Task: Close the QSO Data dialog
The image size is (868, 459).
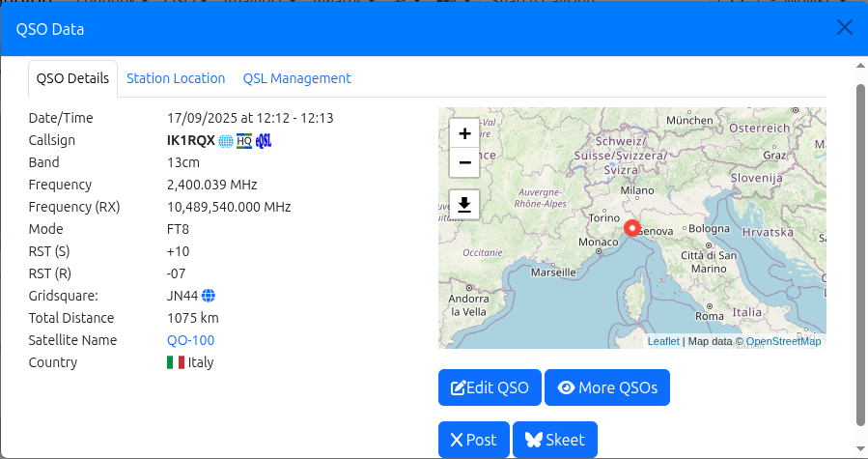Action: pyautogui.click(x=844, y=28)
